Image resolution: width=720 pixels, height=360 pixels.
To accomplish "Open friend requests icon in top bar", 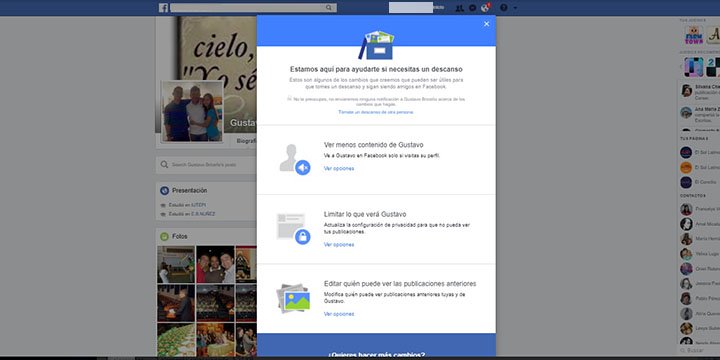I will point(460,8).
